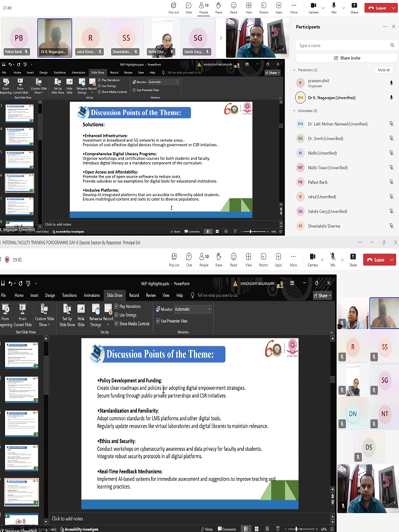Disable Use Presenter View in lower ribbon
The width and height of the screenshot is (399, 532).
point(158,321)
